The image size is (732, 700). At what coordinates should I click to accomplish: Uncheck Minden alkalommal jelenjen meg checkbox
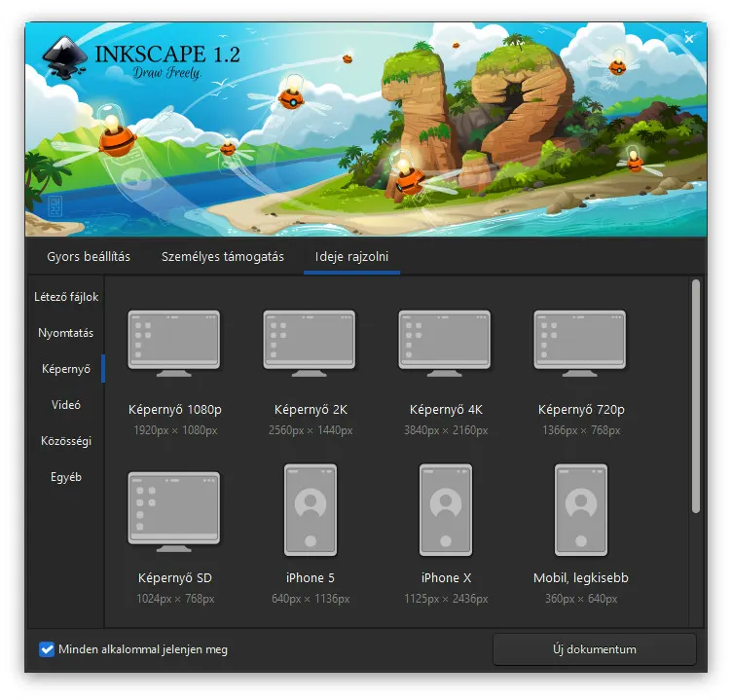(47, 649)
